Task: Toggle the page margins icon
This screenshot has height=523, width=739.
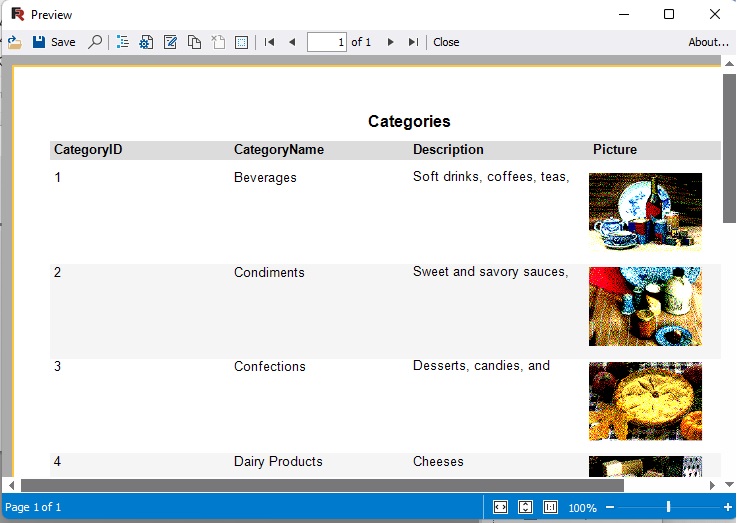Action: tap(241, 42)
